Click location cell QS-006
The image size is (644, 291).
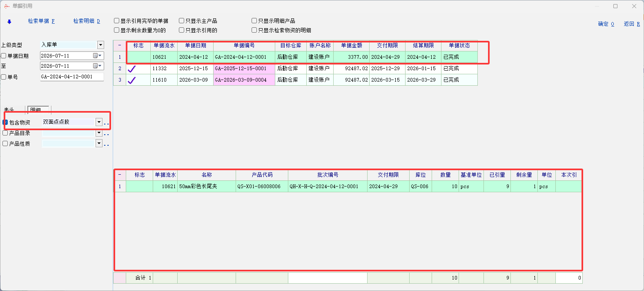point(421,187)
